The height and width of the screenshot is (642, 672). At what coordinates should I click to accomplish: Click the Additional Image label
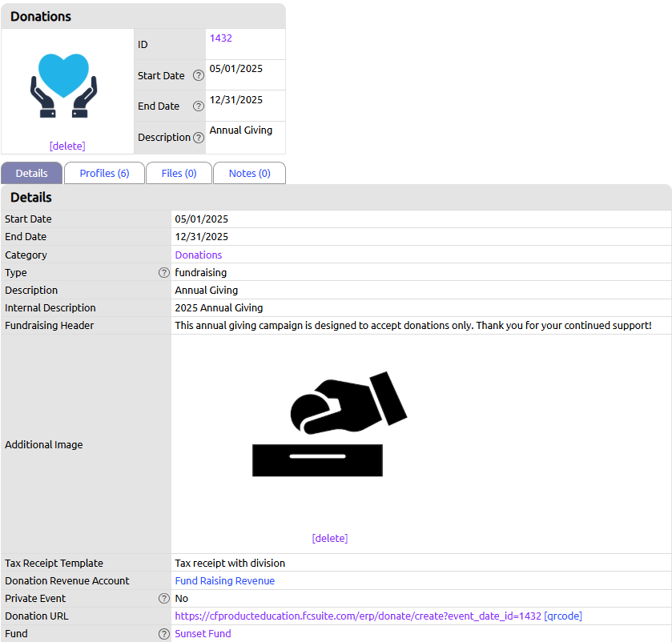coord(44,444)
